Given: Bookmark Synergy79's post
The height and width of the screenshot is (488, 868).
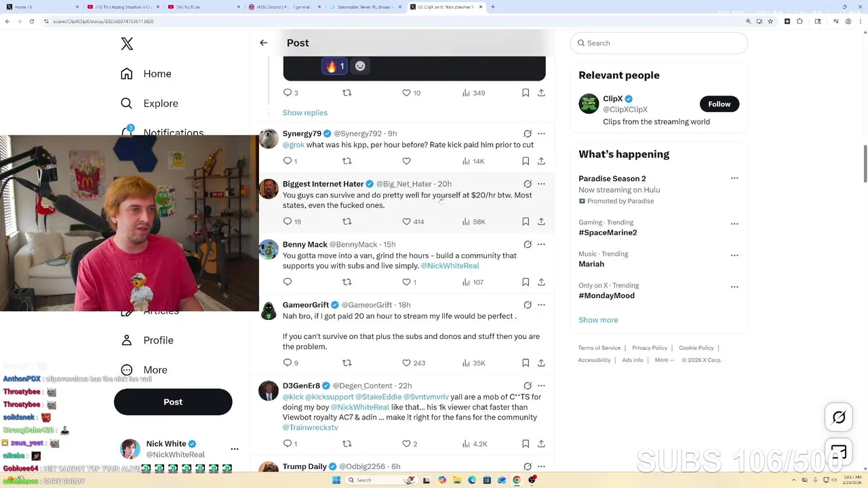Looking at the screenshot, I should coord(526,161).
